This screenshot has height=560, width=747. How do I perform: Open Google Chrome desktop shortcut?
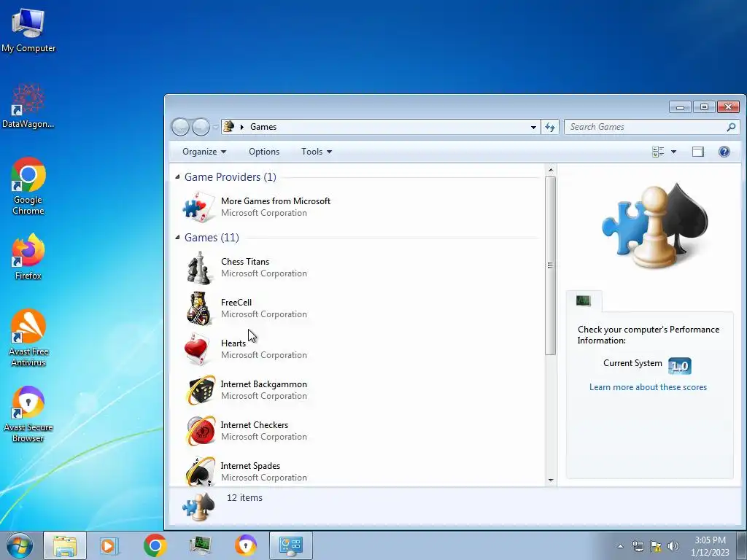point(28,186)
